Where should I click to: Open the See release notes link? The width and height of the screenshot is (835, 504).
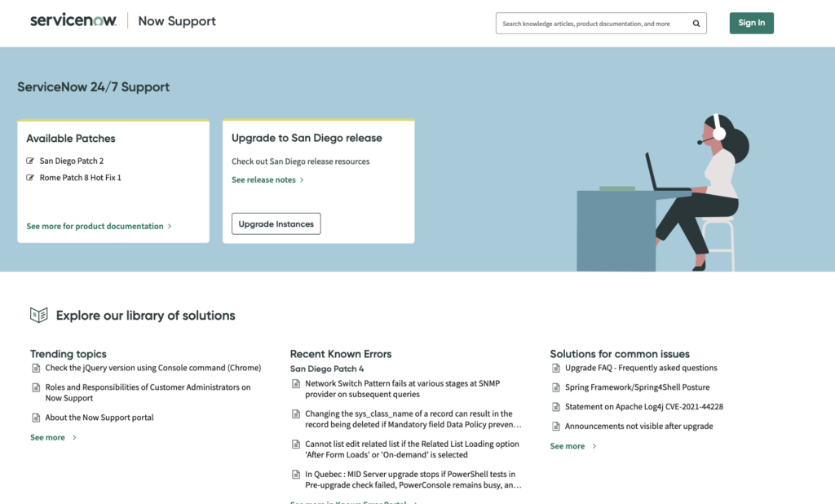(x=263, y=180)
